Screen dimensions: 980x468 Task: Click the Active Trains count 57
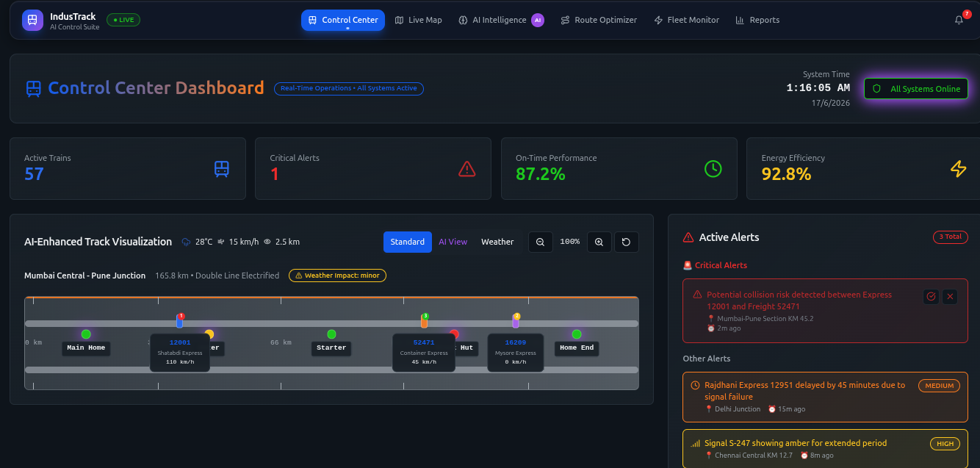point(34,174)
